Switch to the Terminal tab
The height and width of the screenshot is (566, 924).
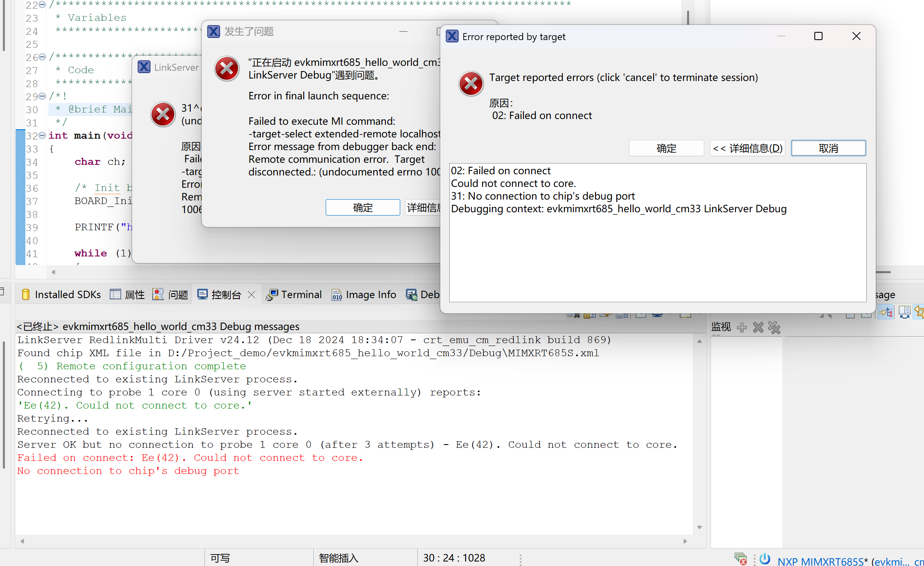tap(301, 294)
